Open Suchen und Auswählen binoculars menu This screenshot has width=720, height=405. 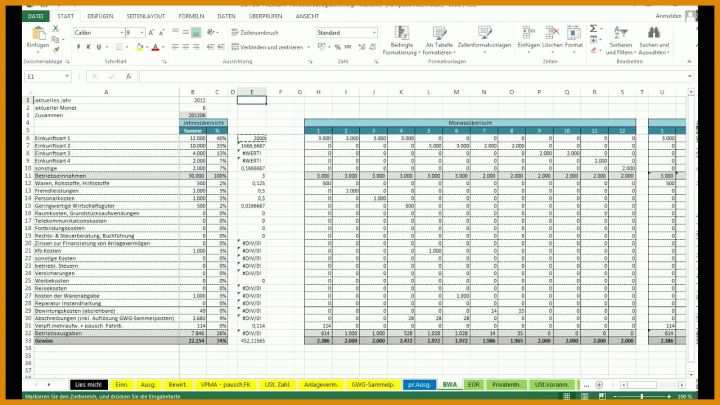point(654,40)
